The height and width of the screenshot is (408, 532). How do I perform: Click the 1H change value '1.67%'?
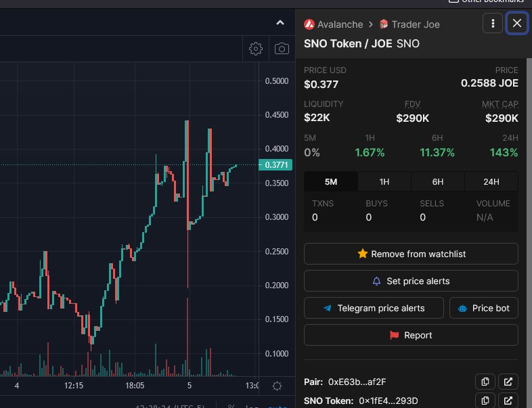370,153
